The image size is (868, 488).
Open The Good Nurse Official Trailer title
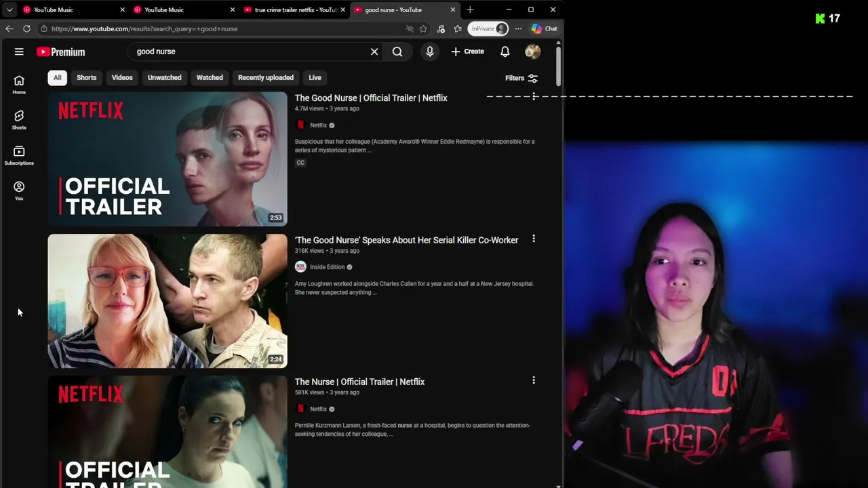point(371,98)
